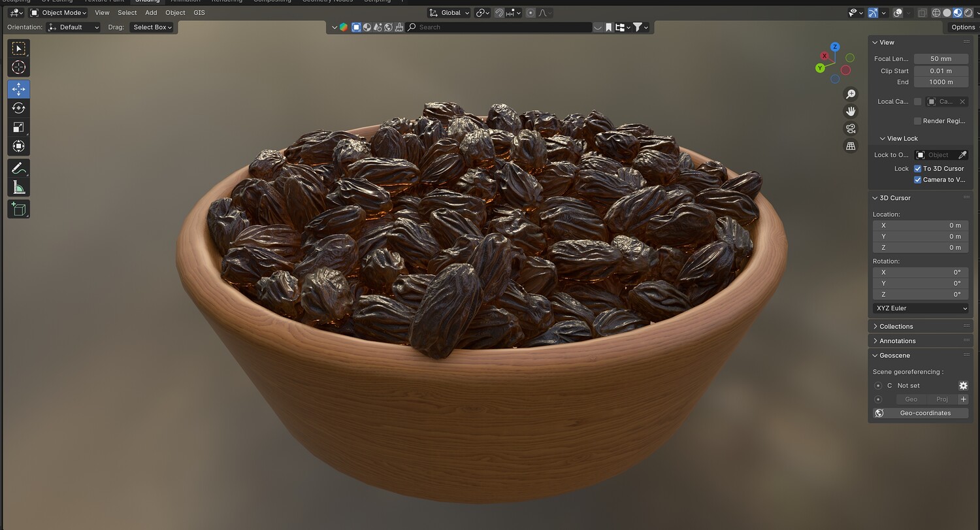
Task: Toggle viewport overlays display
Action: coord(898,12)
